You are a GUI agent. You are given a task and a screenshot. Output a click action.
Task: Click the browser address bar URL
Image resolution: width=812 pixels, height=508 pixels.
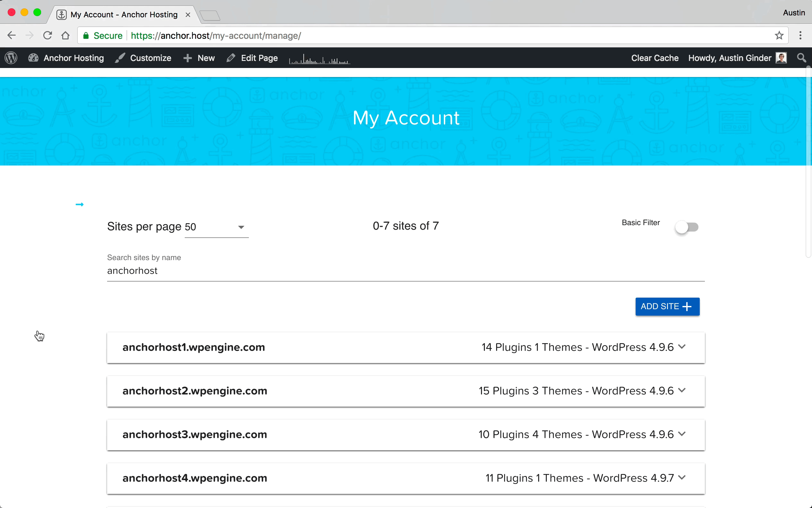(216, 36)
